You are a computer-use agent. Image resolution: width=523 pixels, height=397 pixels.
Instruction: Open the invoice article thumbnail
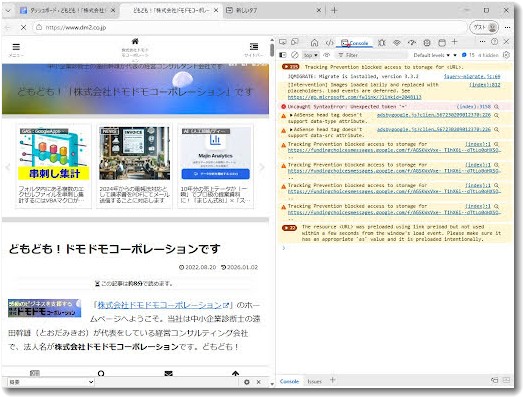[134, 153]
